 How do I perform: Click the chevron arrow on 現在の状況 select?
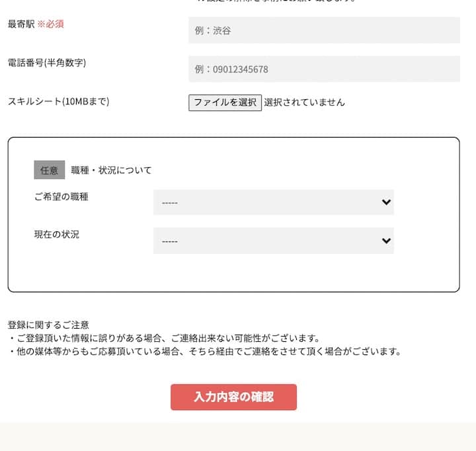pyautogui.click(x=386, y=241)
